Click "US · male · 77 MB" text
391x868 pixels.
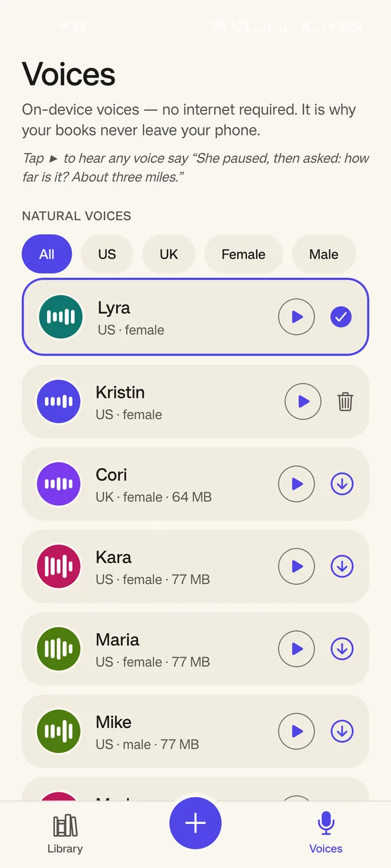(147, 744)
